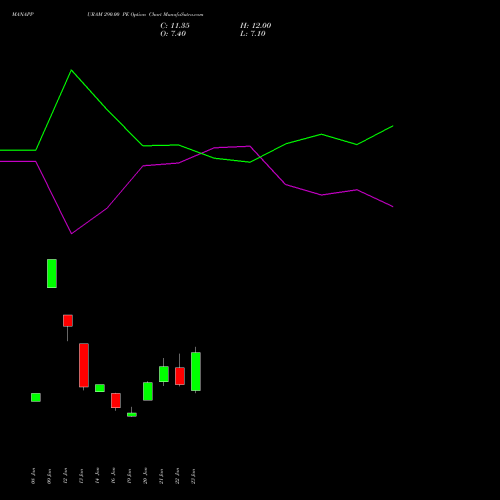Click the 'L: 7.10' low value
The height and width of the screenshot is (500, 500).
(x=253, y=34)
